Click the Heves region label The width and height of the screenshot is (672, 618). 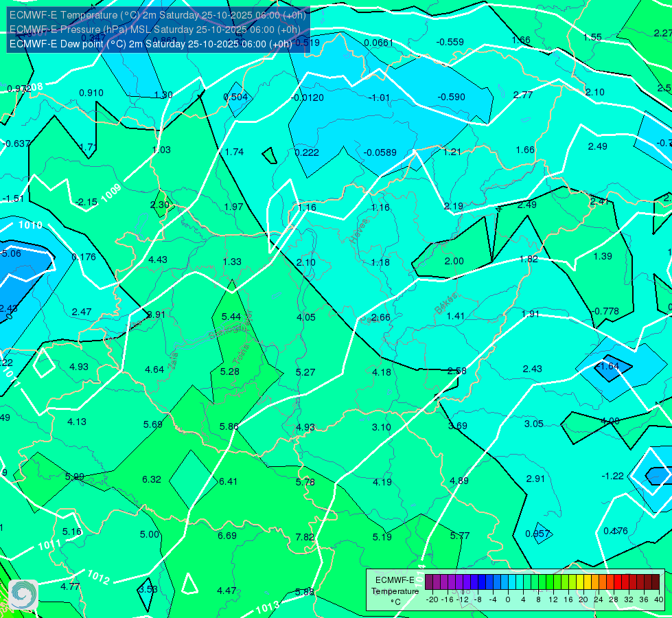coord(359,231)
